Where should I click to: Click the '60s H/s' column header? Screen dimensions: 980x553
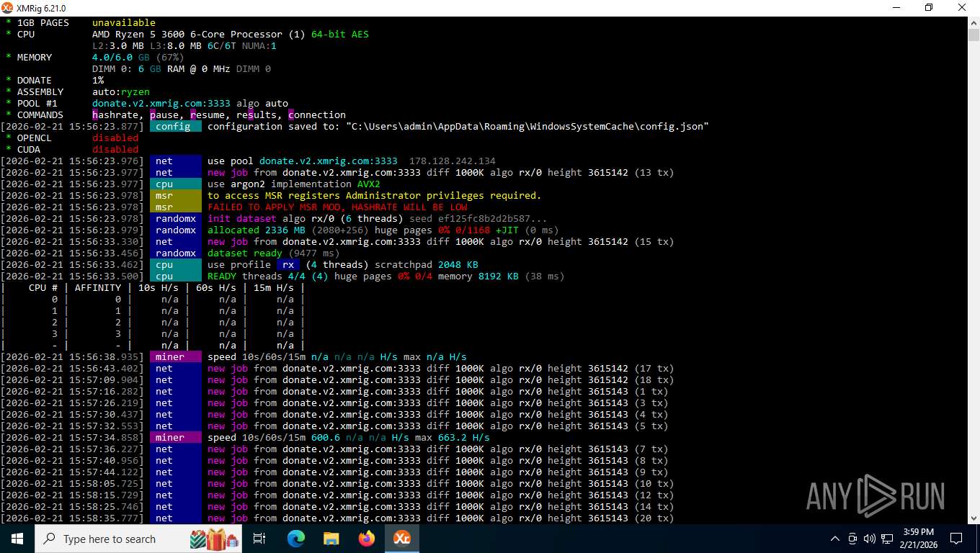(216, 287)
